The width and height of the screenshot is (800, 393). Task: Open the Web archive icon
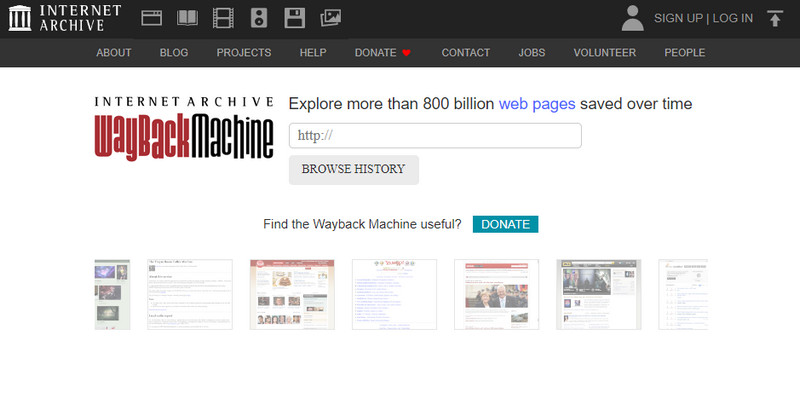(152, 18)
